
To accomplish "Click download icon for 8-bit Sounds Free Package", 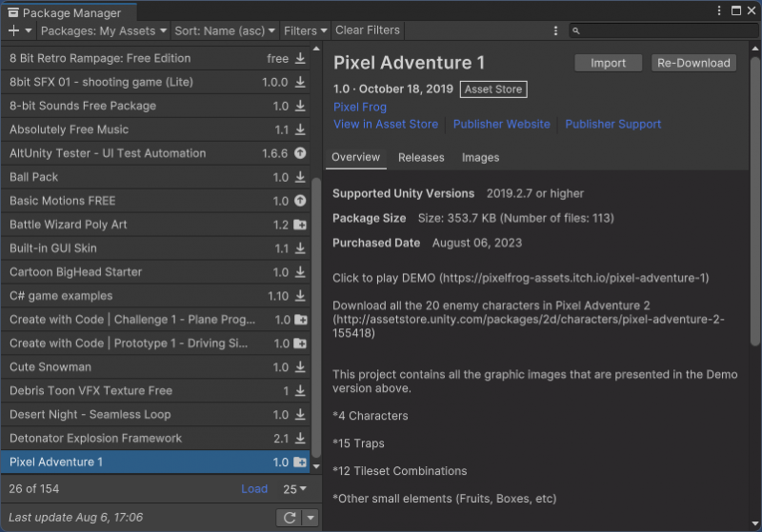I will coord(300,106).
